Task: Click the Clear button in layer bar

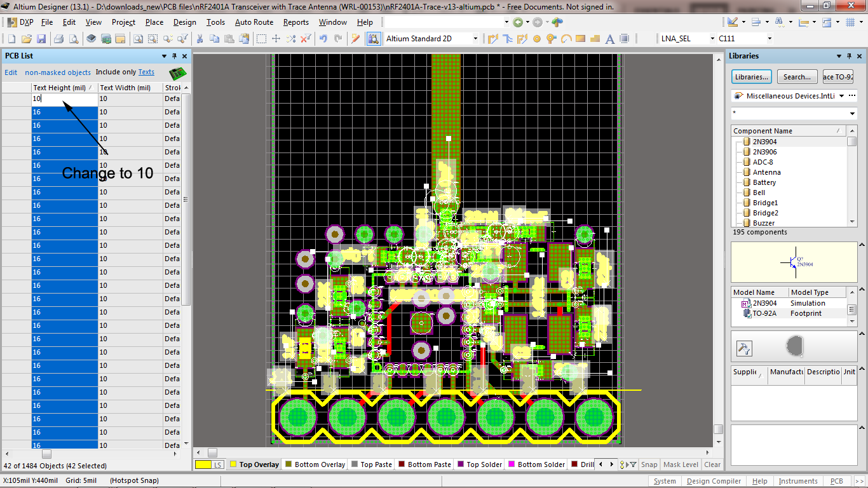Action: [712, 464]
